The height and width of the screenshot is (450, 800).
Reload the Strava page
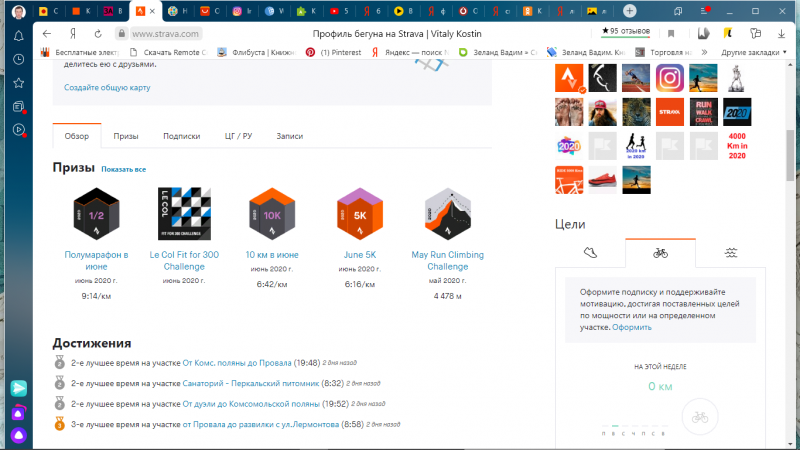[97, 34]
